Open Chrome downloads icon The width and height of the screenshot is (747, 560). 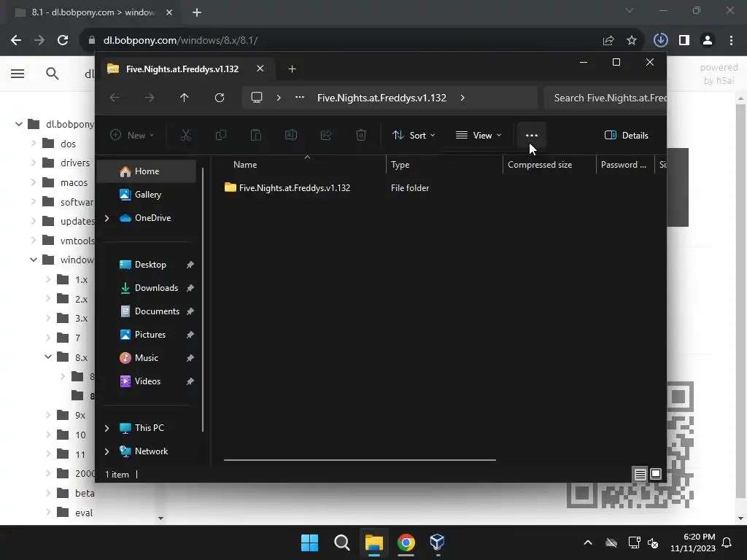click(x=660, y=41)
